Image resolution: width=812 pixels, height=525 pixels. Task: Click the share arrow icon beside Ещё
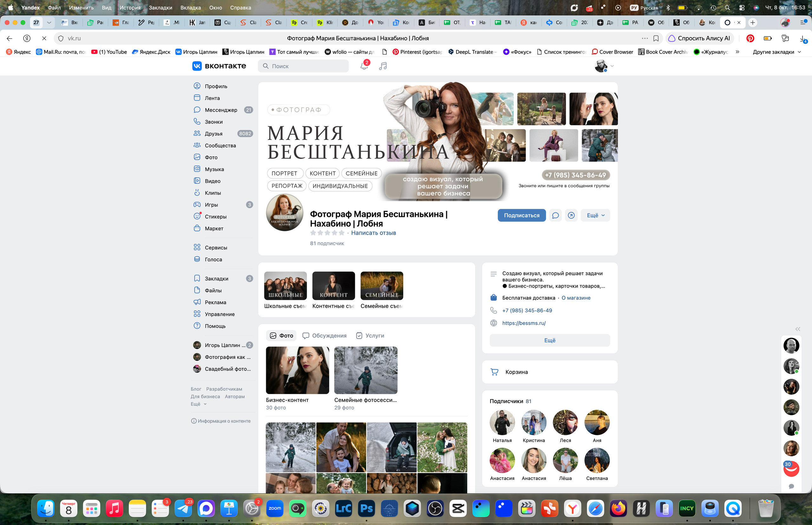[x=571, y=215]
